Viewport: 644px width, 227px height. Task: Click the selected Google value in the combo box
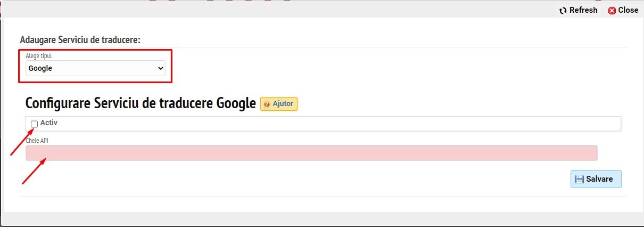[x=40, y=68]
